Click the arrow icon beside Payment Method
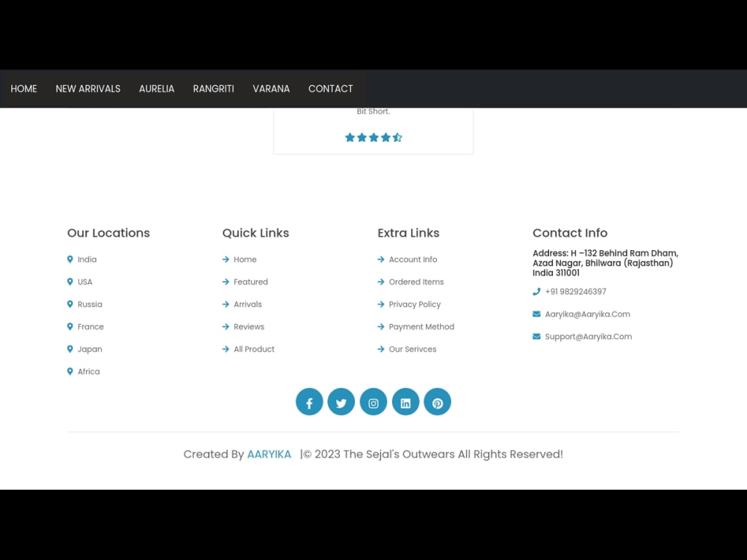The width and height of the screenshot is (747, 560). tap(381, 327)
